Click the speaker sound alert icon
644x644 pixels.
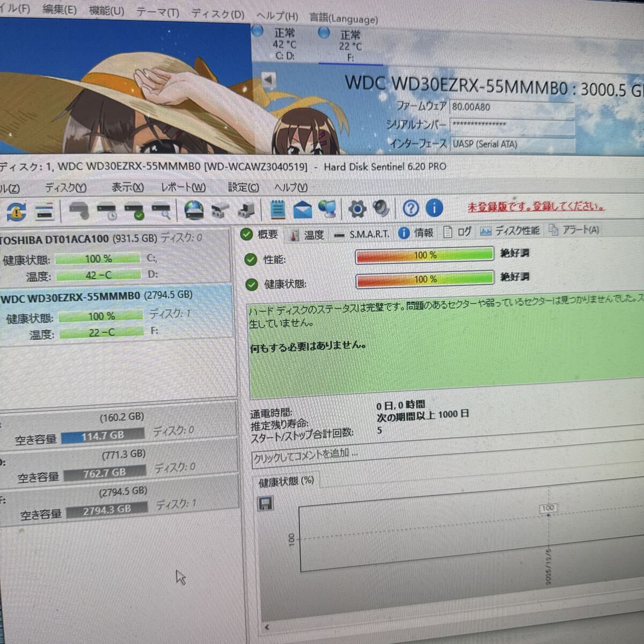point(381,208)
